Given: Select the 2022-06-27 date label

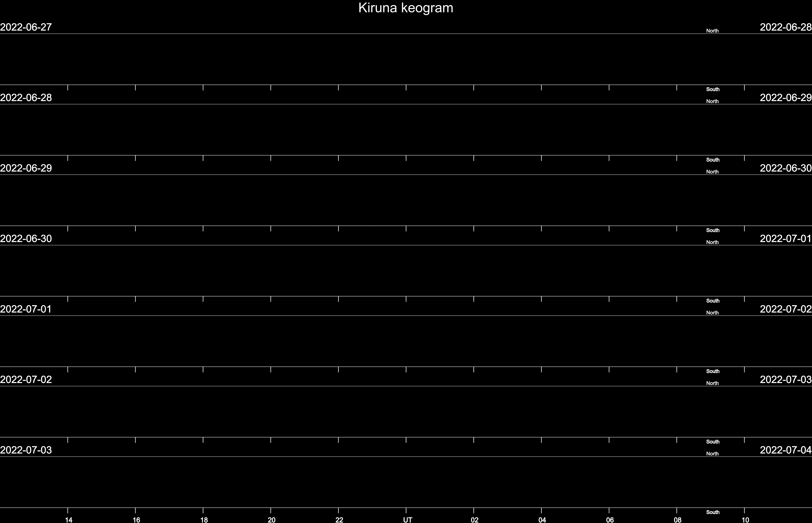Looking at the screenshot, I should [26, 27].
